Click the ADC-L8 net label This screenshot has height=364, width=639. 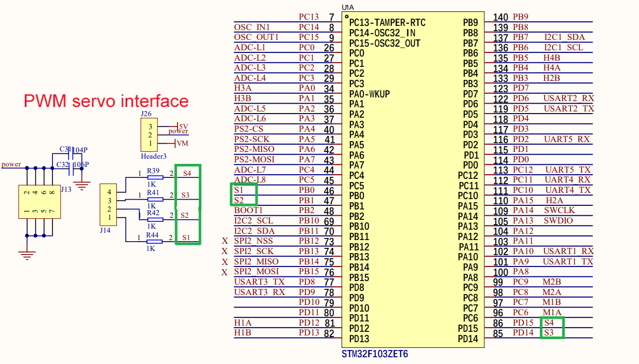point(250,180)
